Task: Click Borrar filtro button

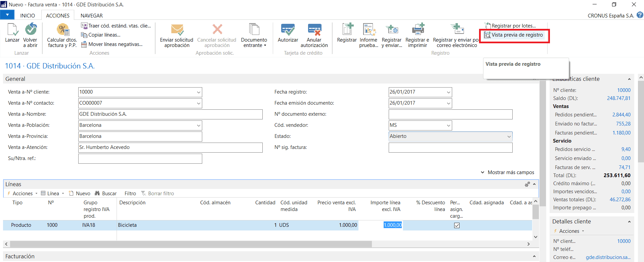Action: coord(157,194)
